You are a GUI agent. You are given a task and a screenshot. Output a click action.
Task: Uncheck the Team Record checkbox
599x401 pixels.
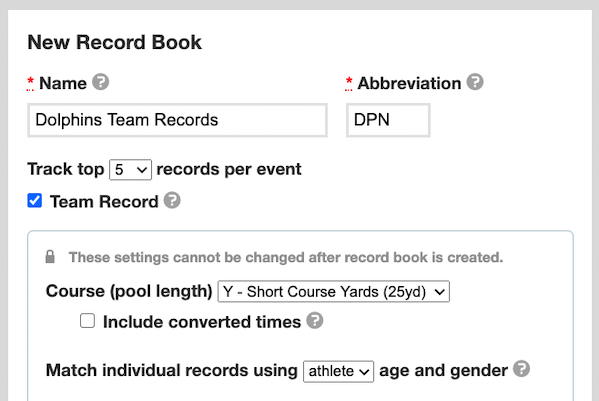(x=35, y=200)
